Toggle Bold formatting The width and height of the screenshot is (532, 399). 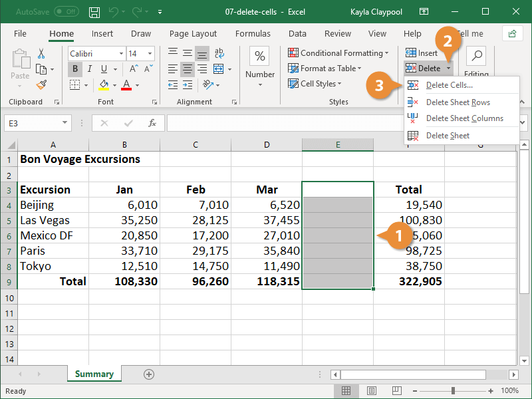click(75, 69)
